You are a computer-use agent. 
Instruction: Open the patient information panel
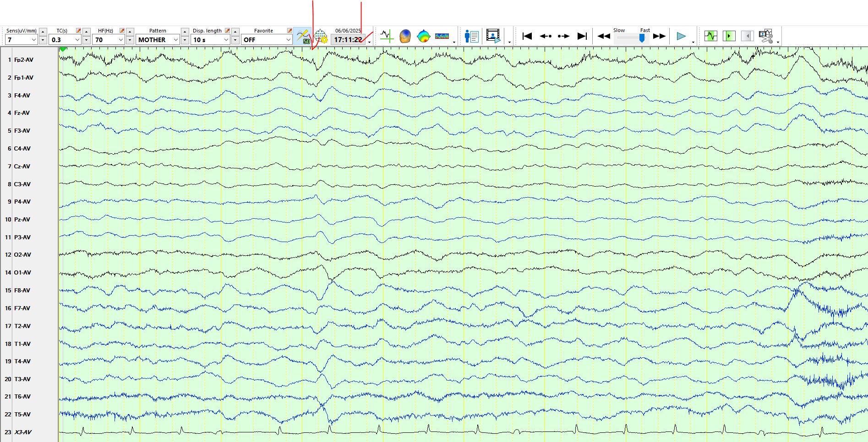click(x=471, y=36)
